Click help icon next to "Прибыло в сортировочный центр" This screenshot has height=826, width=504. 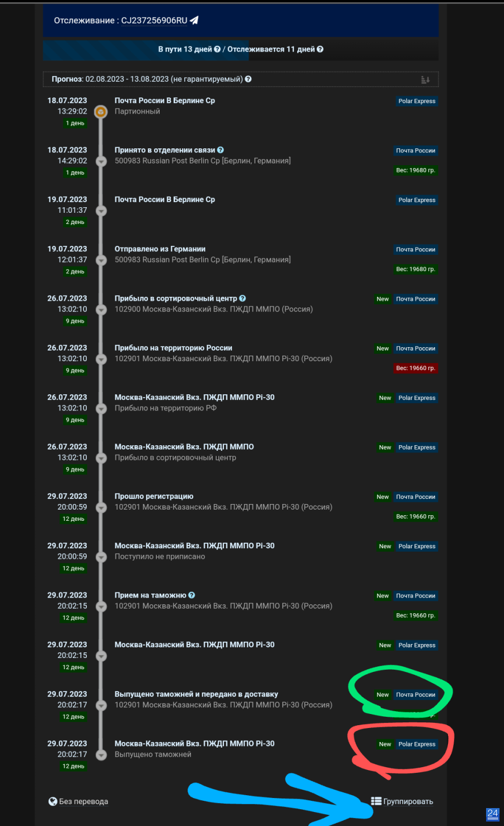pyautogui.click(x=242, y=298)
